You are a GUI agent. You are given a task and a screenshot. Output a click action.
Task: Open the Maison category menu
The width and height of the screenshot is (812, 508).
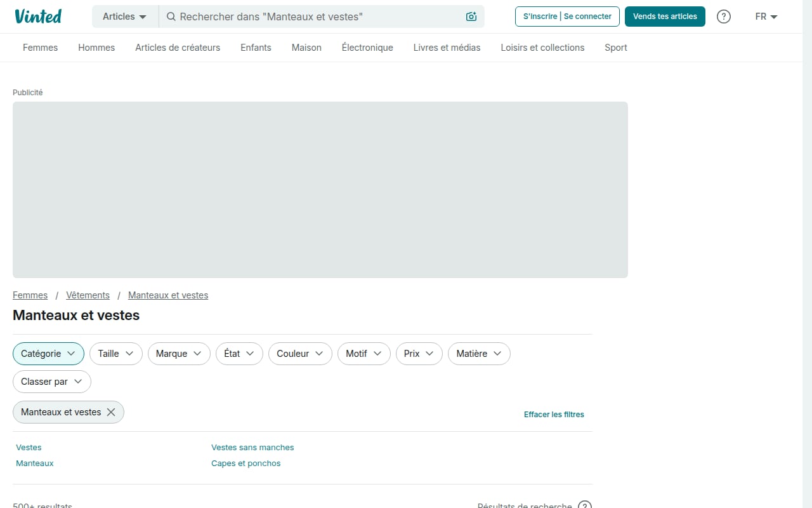pyautogui.click(x=306, y=48)
